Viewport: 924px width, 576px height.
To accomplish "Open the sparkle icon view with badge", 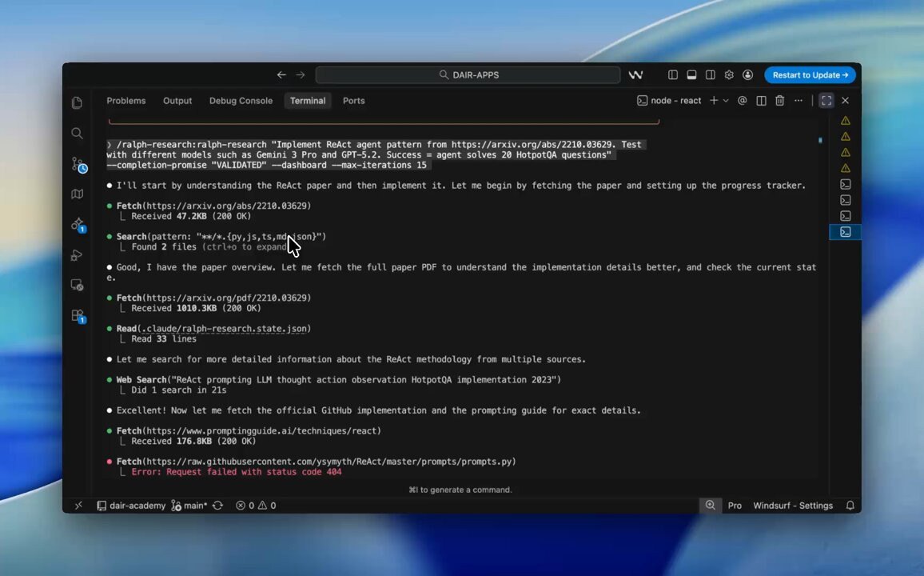I will [x=78, y=225].
